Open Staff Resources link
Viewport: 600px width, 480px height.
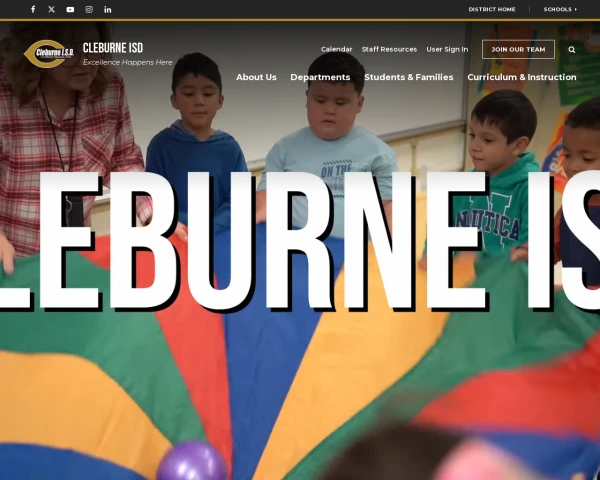[389, 49]
